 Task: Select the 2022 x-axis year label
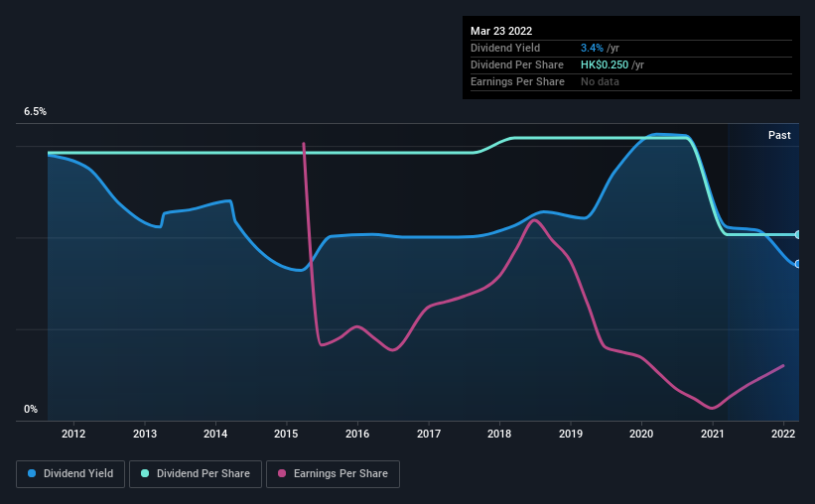click(783, 434)
